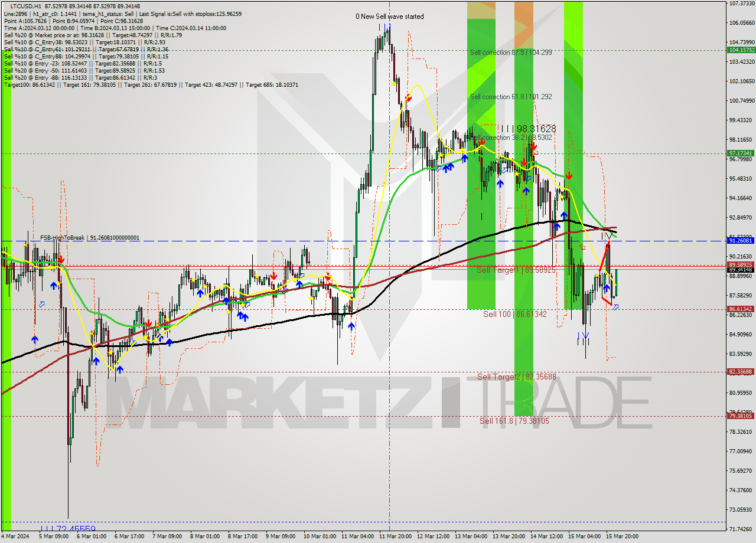Click the '11 Mar 04:00' time axis label
Screen dimensions: 756x543
(x=356, y=537)
